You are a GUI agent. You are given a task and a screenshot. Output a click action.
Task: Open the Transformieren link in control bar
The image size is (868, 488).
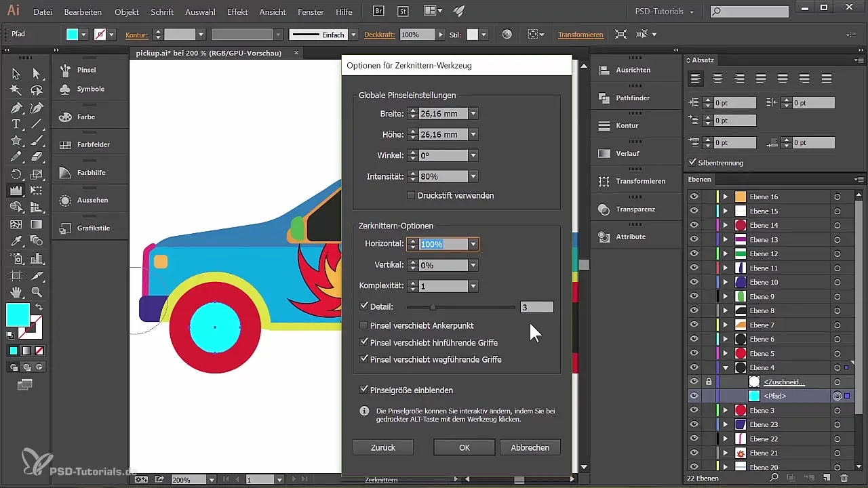[580, 35]
